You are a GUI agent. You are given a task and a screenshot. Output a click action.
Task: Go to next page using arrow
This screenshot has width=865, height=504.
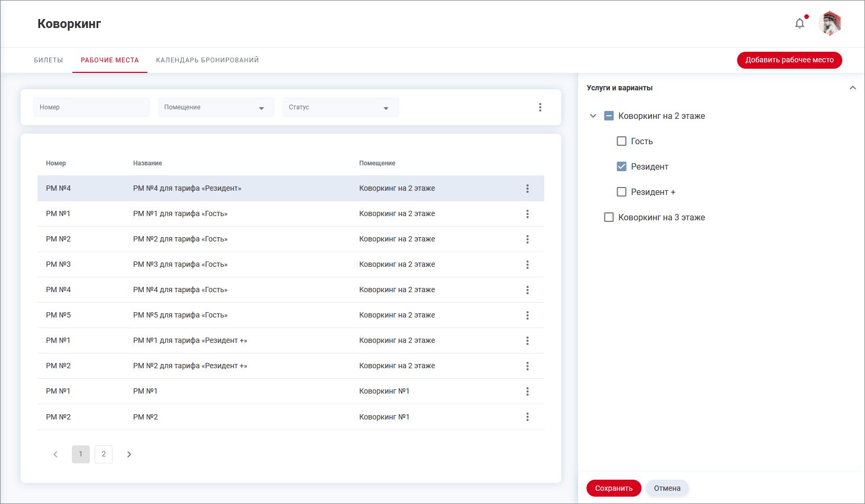tap(129, 454)
